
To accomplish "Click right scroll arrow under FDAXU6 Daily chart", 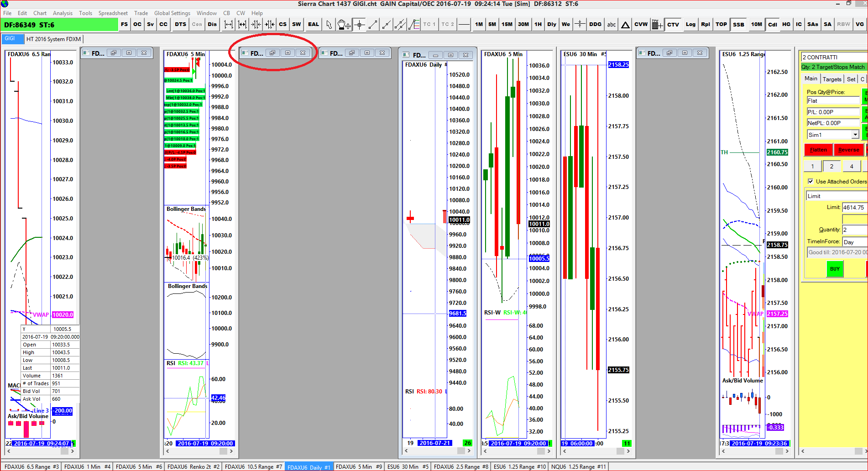I will (x=469, y=450).
